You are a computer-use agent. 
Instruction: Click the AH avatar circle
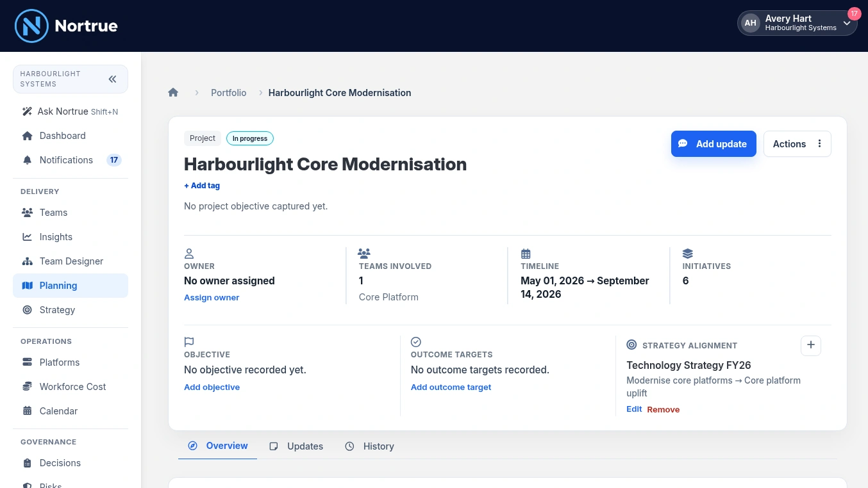click(750, 23)
